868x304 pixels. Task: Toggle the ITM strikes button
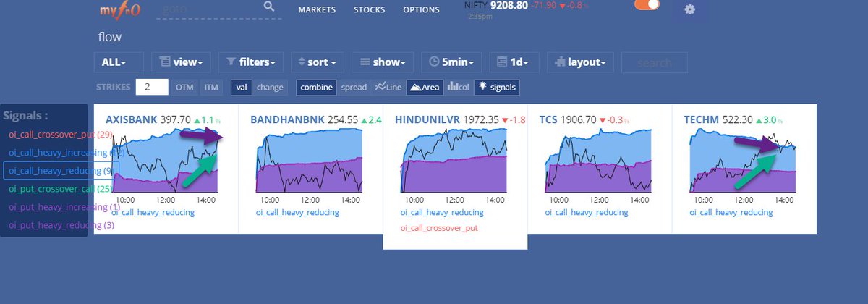click(211, 87)
